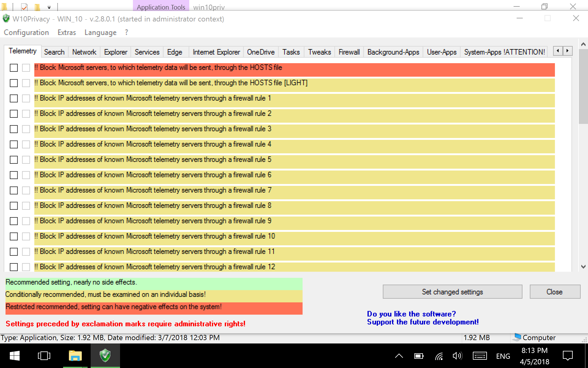Check the first checkbox for blocking HOSTS file telemetry
The width and height of the screenshot is (588, 368).
[x=13, y=68]
